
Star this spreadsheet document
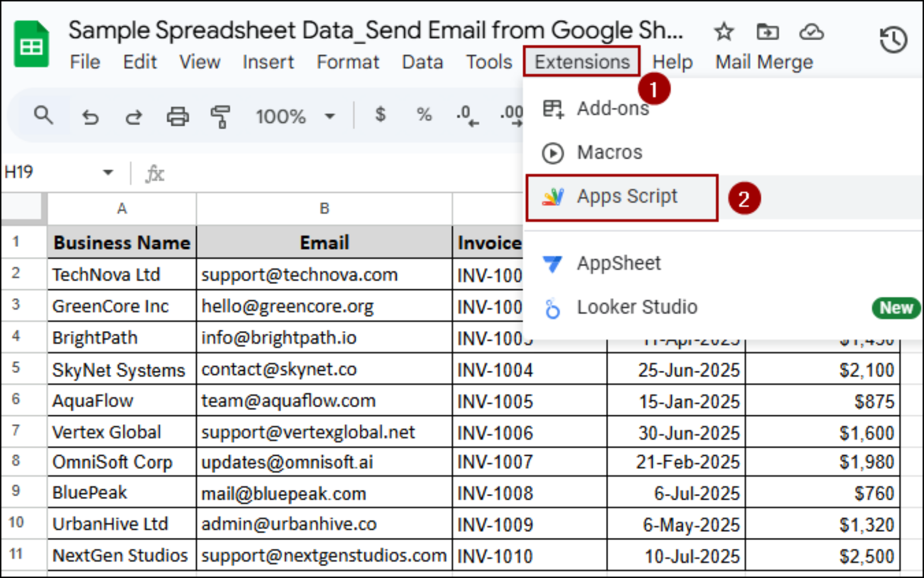coord(724,33)
